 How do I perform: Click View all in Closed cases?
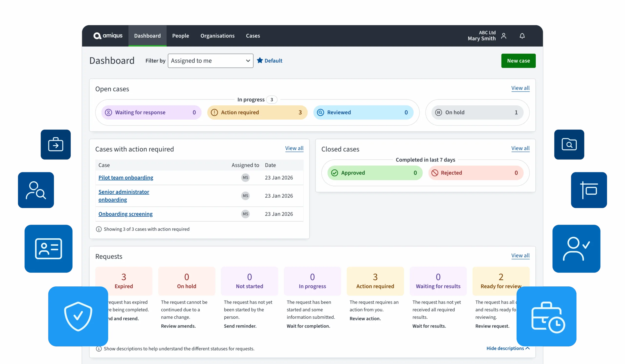(520, 148)
